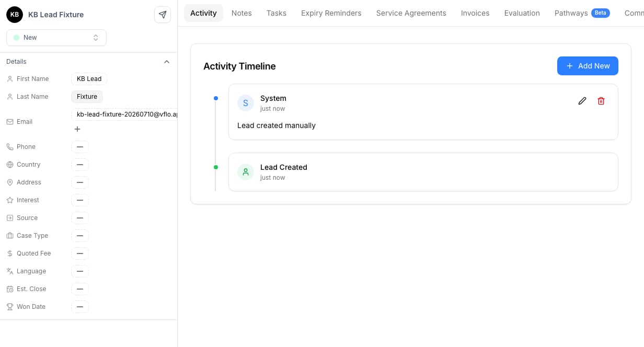The image size is (644, 347).
Task: Click the empty Case Type value field
Action: (80, 236)
